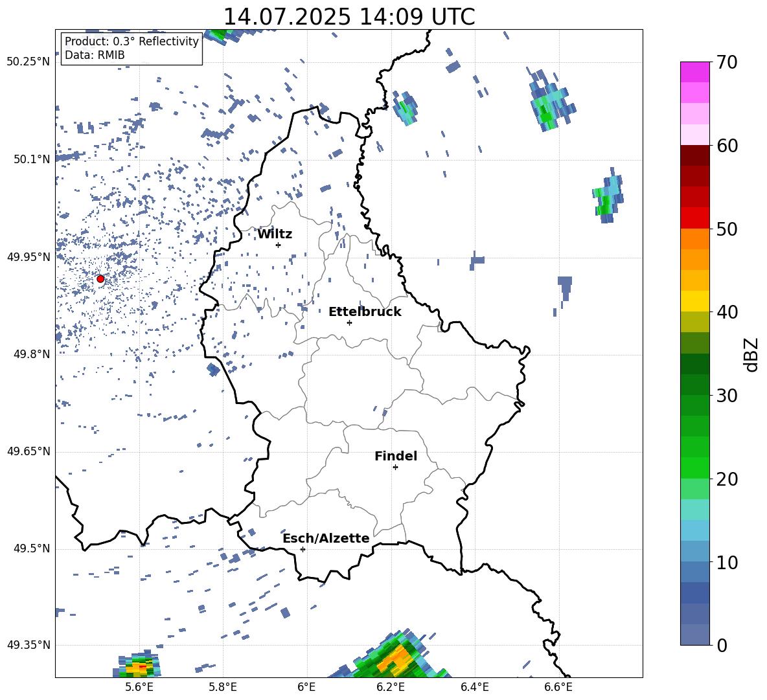
Task: Click the 49.35°N latitude label
Action: [29, 645]
